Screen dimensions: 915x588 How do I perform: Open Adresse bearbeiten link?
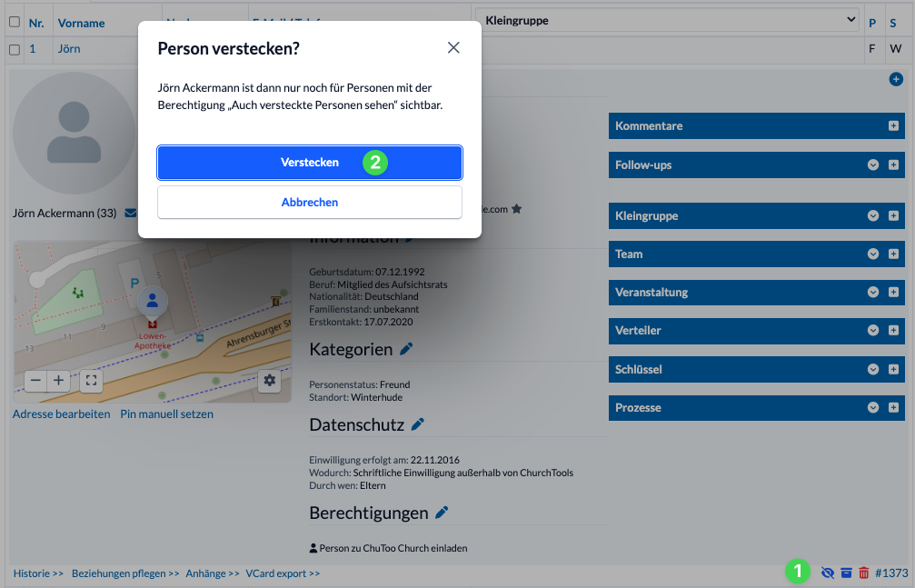coord(61,414)
